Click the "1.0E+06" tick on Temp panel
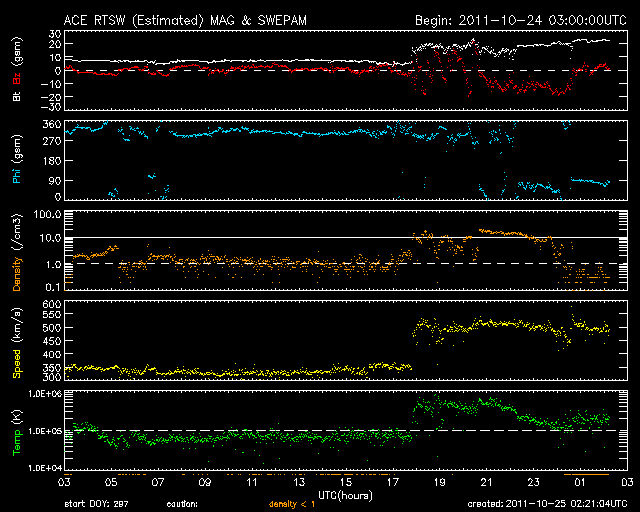 (x=45, y=394)
